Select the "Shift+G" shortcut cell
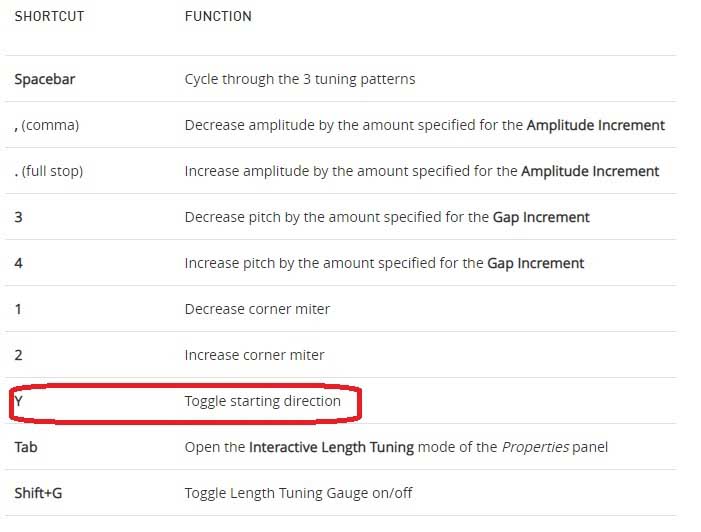This screenshot has width=701, height=532. pos(40,493)
